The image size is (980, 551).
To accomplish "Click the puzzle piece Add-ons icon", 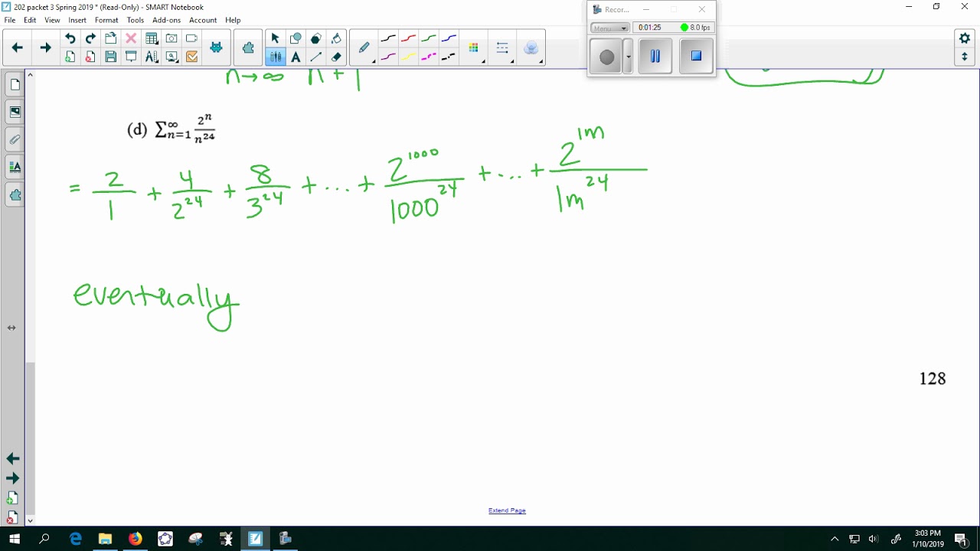I will [x=248, y=47].
